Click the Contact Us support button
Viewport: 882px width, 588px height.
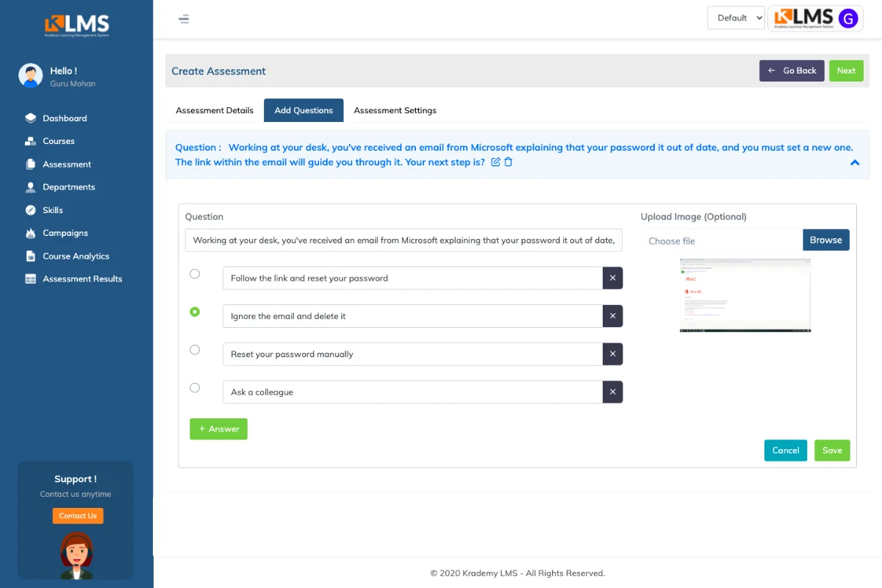pyautogui.click(x=78, y=516)
